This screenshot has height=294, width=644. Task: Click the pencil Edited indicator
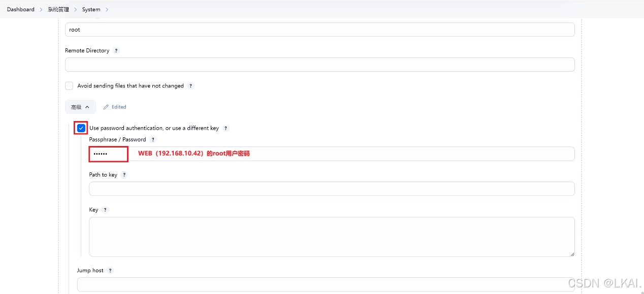click(x=115, y=107)
